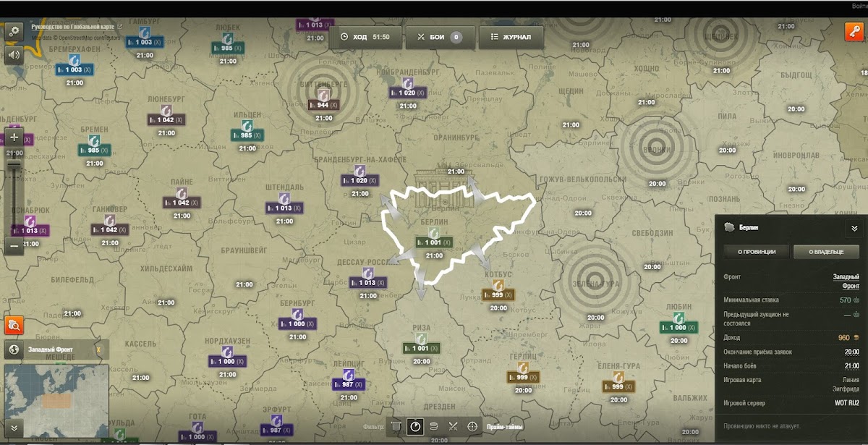This screenshot has height=445, width=868.
Task: Toggle the prime-time clock map filter
Action: [415, 426]
